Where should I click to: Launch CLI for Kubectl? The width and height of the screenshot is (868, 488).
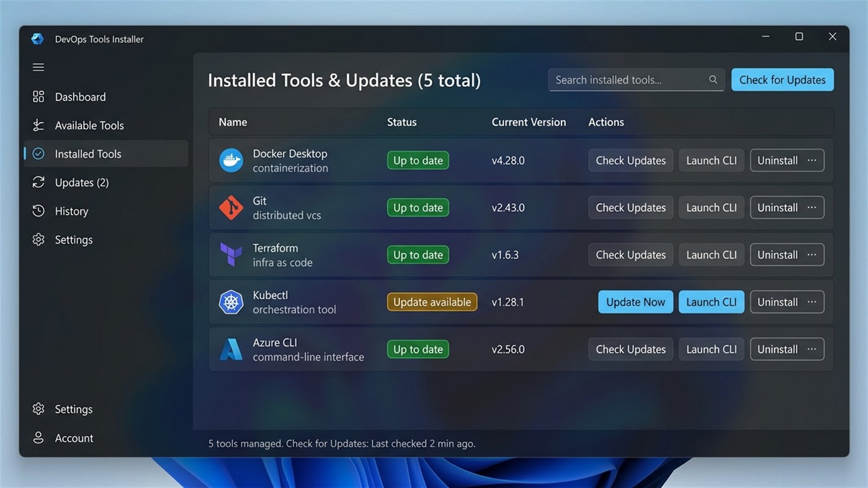(712, 302)
